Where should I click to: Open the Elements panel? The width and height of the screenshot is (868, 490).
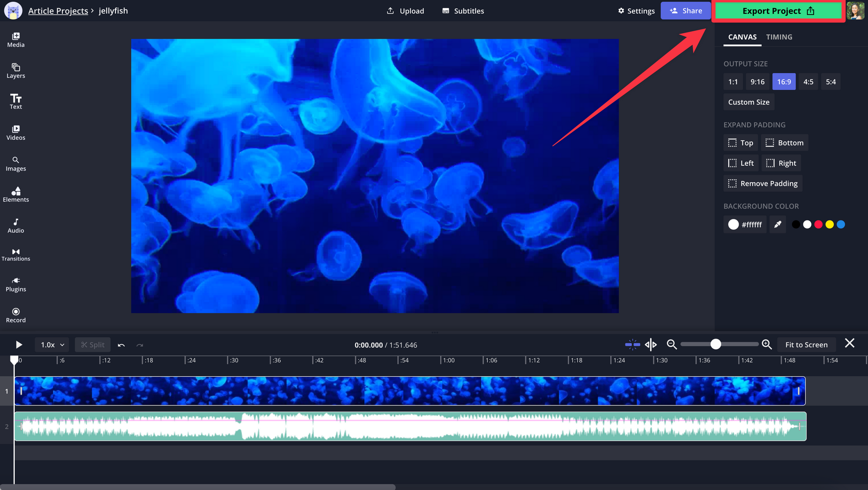coord(16,194)
